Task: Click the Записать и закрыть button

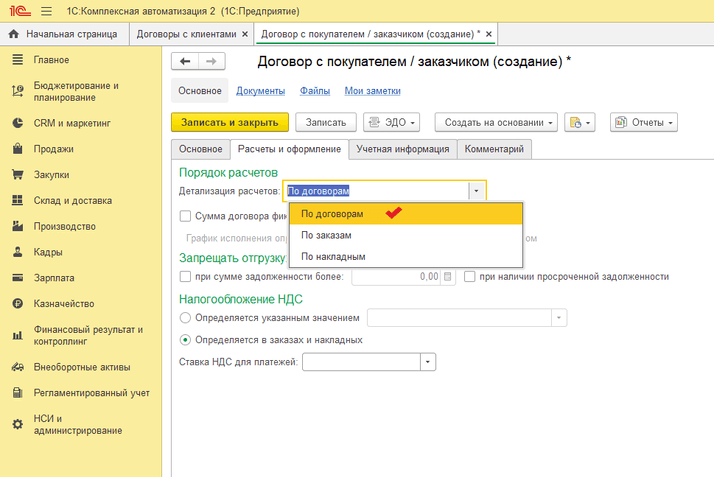Action: [230, 122]
